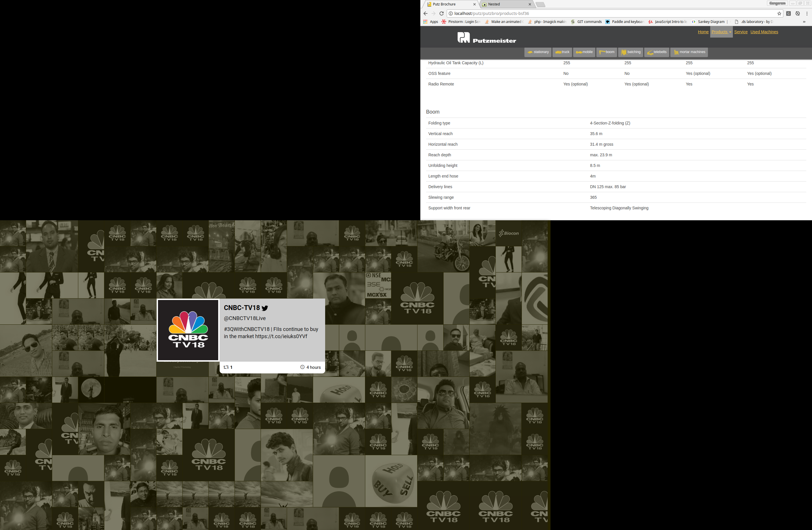
Task: Expand the Products dropdown menu
Action: point(721,32)
